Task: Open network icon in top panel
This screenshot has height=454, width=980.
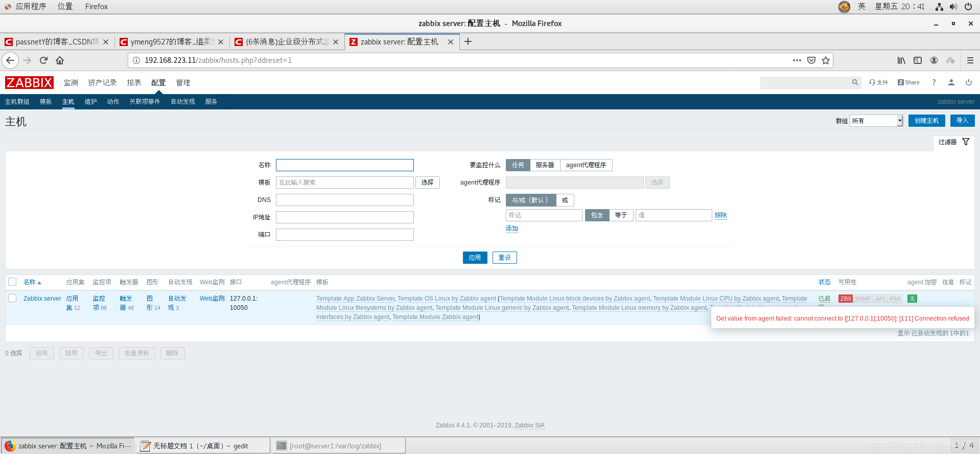Action: pos(939,7)
